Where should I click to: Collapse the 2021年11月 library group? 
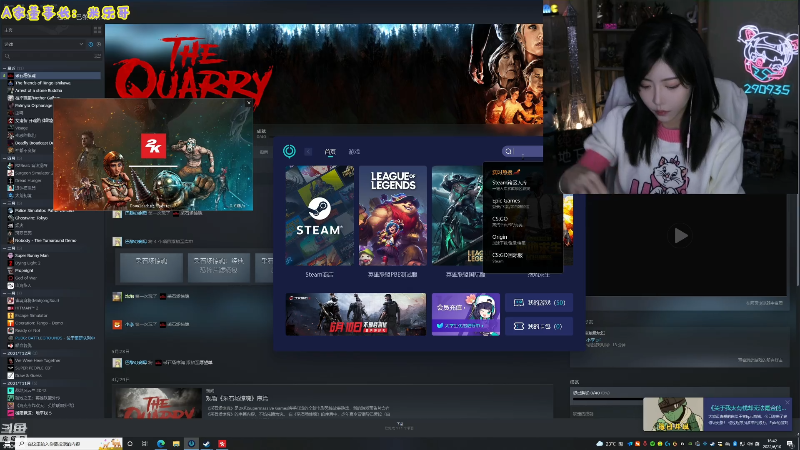coord(5,383)
